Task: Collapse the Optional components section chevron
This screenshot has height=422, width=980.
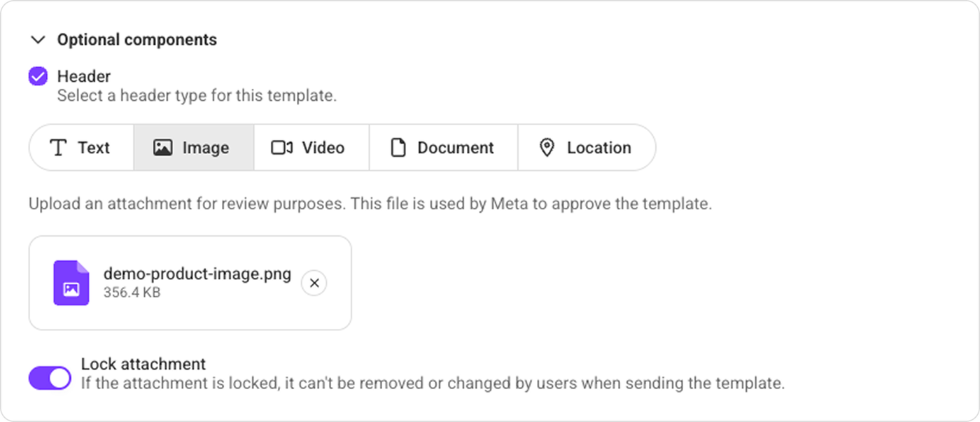Action: pos(38,40)
